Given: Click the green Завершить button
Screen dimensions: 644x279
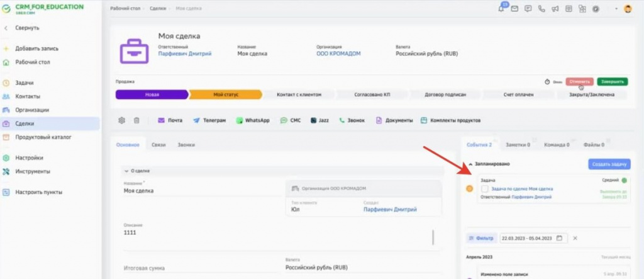Looking at the screenshot, I should [x=611, y=82].
